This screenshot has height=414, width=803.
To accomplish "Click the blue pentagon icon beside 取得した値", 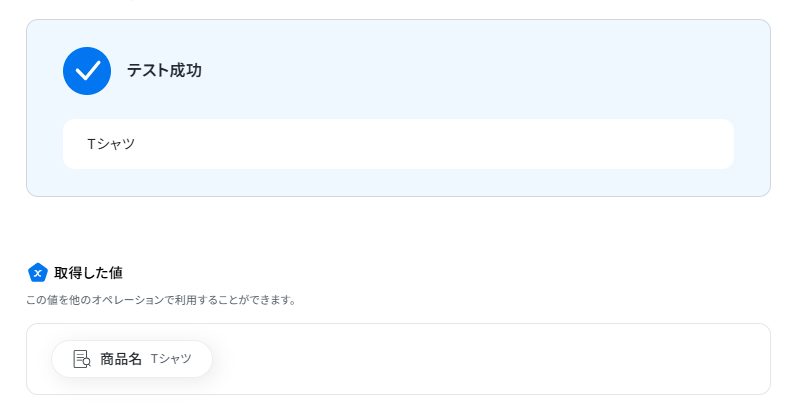I will (x=38, y=272).
